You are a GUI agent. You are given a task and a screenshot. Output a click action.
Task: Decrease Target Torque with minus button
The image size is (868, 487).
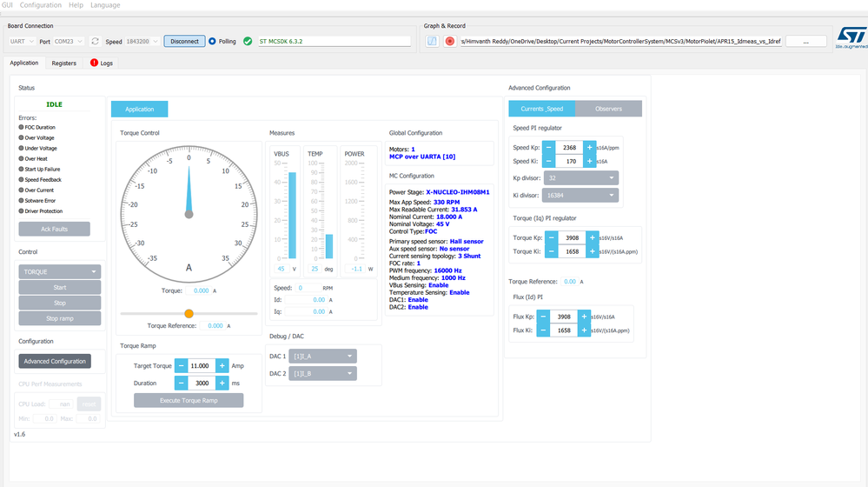click(181, 365)
